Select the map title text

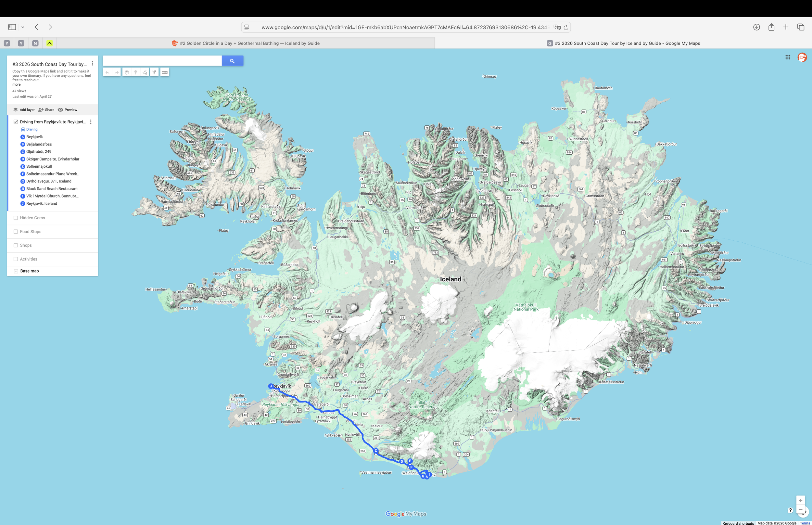click(x=49, y=64)
